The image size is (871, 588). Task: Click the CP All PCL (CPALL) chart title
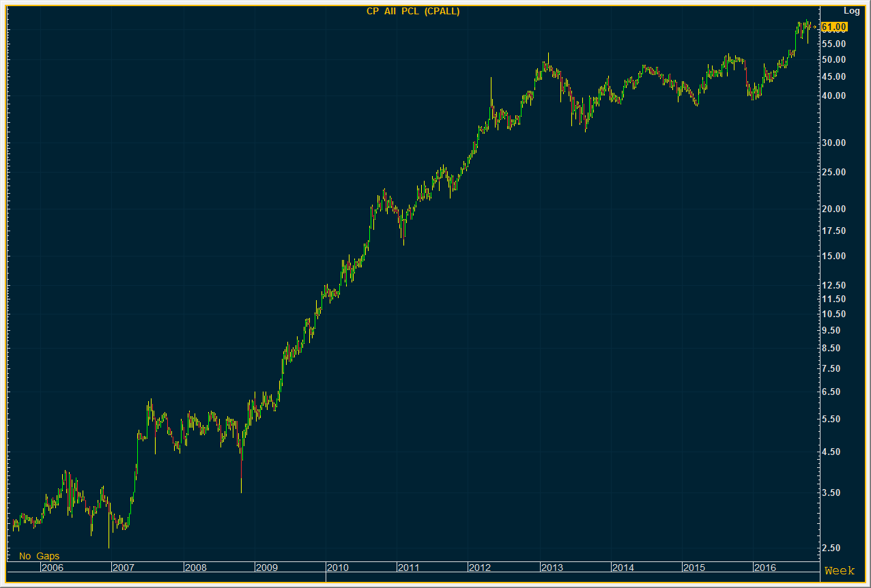(413, 11)
